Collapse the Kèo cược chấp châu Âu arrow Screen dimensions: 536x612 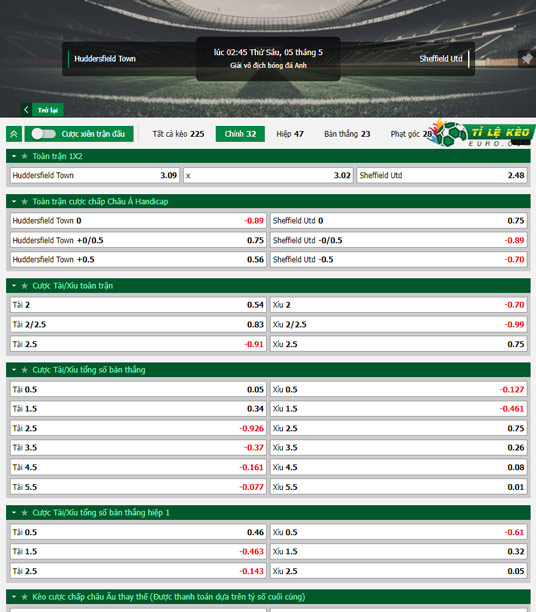click(x=14, y=597)
